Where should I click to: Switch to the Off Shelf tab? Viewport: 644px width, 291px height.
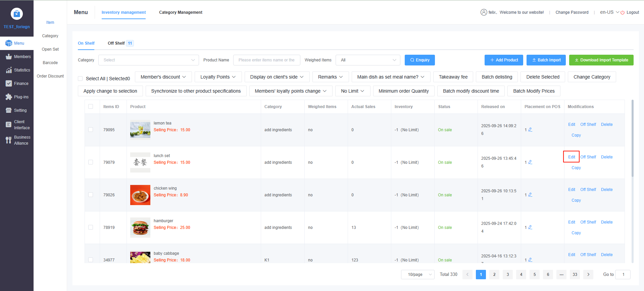click(116, 43)
